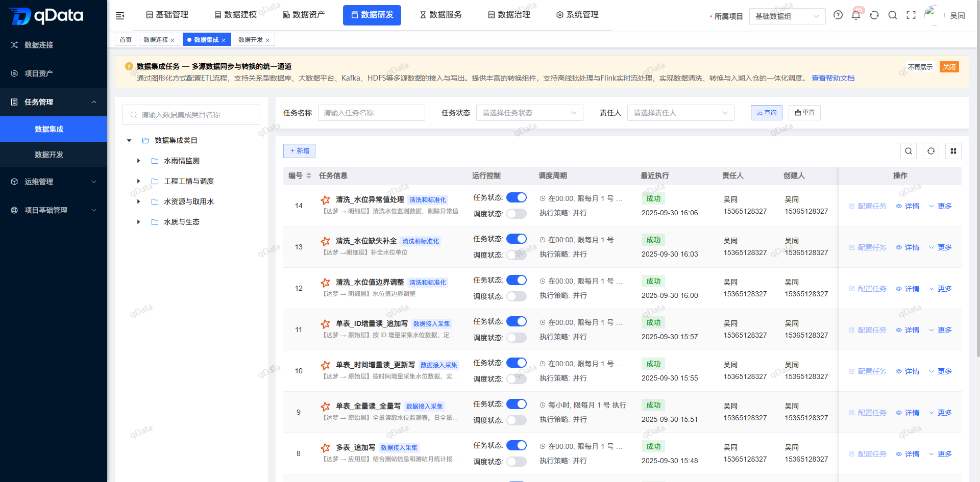This screenshot has height=482, width=980.
Task: Enter fullscreen using the expand icon
Action: coord(911,15)
